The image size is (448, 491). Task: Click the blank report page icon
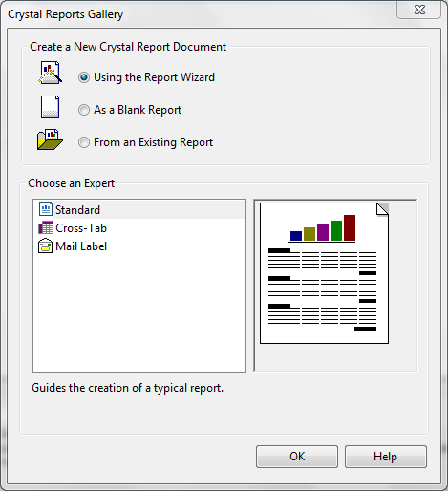click(x=50, y=107)
